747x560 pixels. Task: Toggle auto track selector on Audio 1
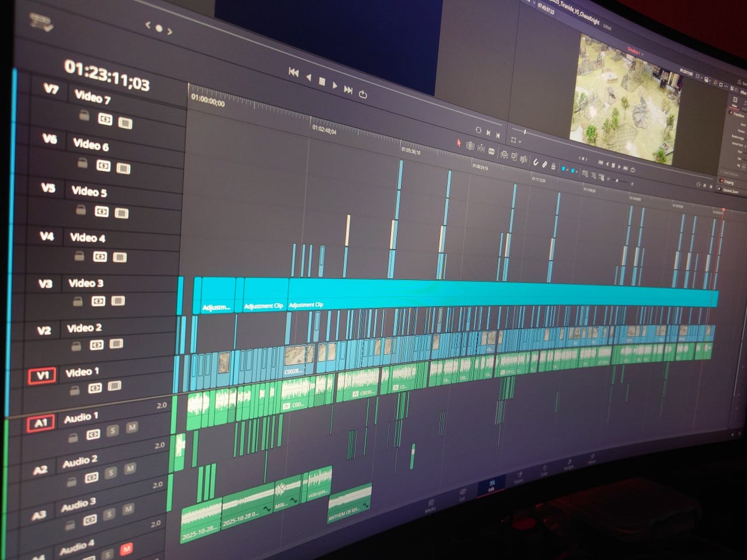tap(93, 434)
